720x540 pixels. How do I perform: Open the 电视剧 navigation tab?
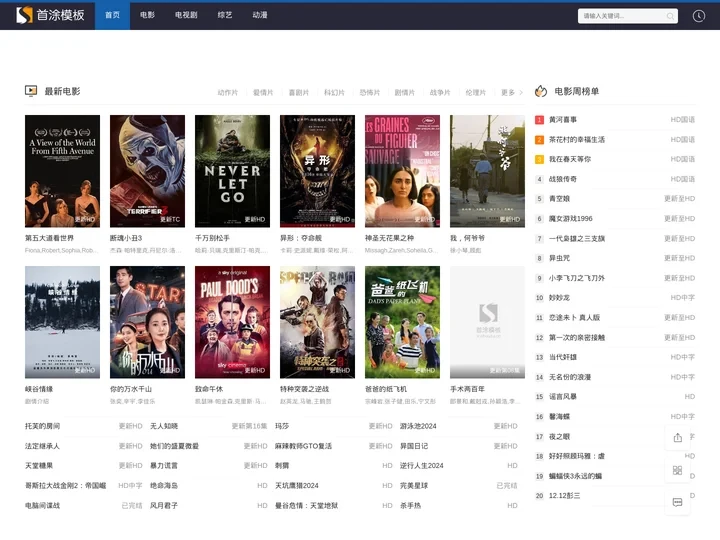click(186, 15)
